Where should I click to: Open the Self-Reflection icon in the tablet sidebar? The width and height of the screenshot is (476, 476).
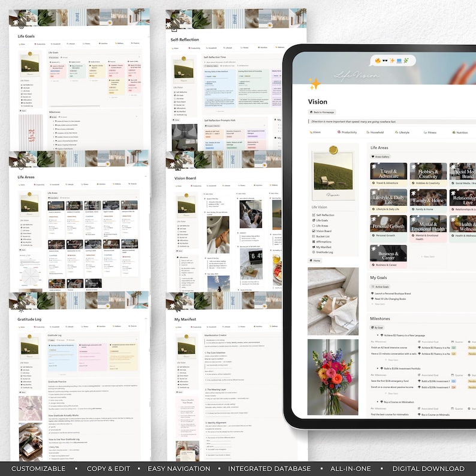pos(314,215)
